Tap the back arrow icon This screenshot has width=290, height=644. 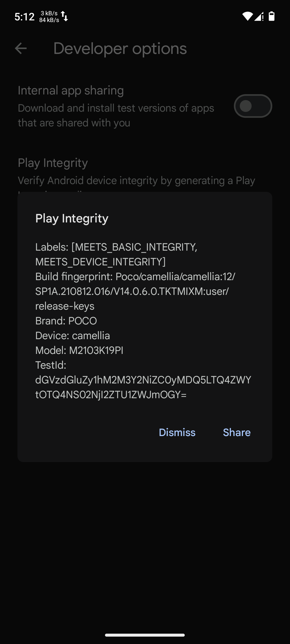point(21,49)
